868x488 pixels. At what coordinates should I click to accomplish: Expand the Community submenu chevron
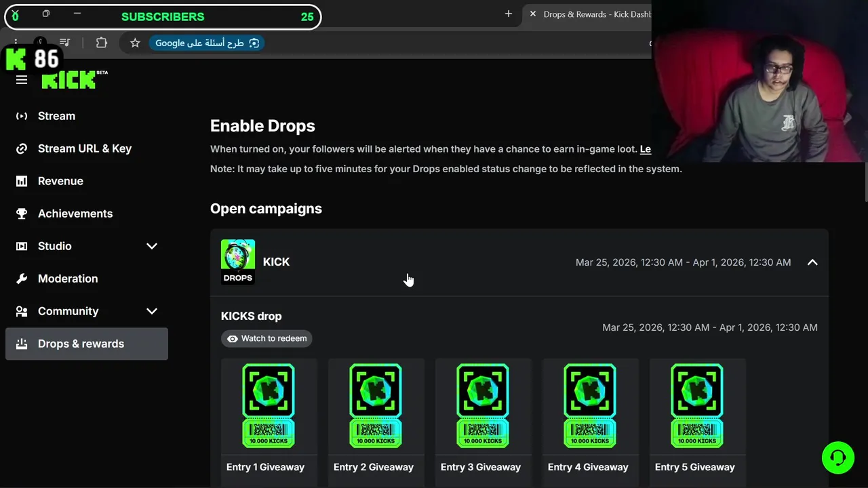point(152,311)
